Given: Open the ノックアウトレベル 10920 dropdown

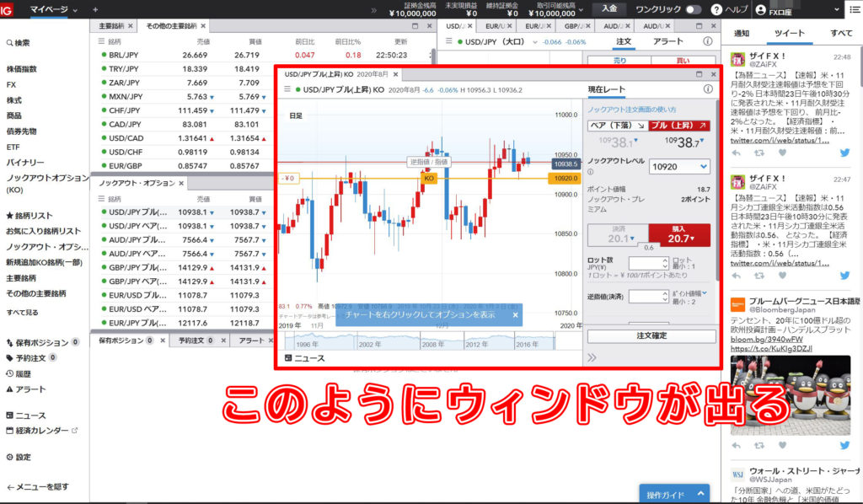Looking at the screenshot, I should click(680, 167).
